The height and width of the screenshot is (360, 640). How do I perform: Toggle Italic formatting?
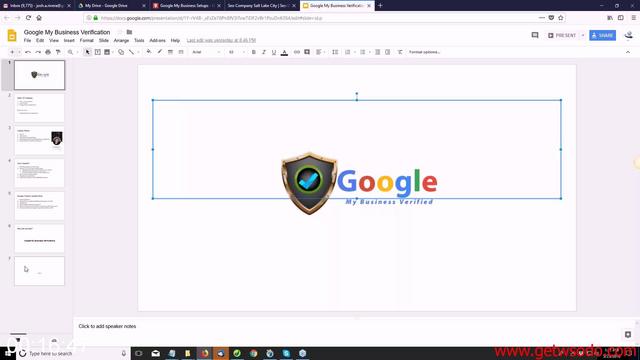(x=264, y=52)
